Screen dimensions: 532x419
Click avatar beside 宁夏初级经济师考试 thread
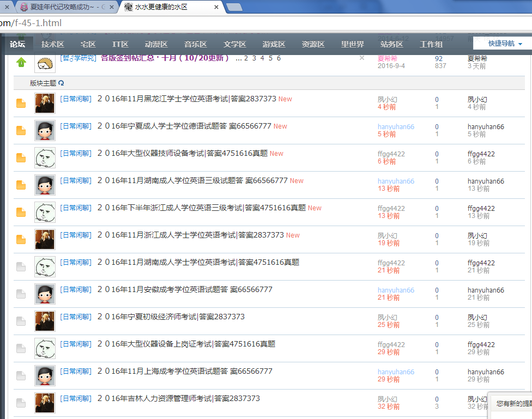click(45, 321)
